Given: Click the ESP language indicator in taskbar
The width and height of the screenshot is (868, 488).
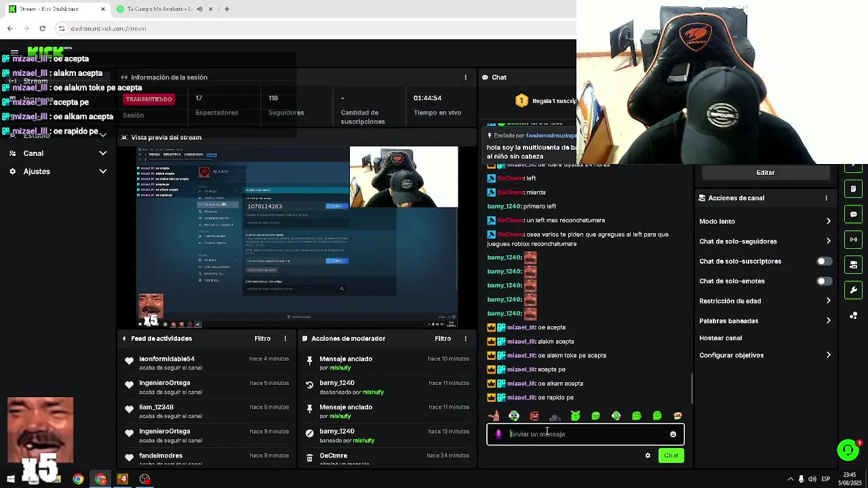Looking at the screenshot, I should pyautogui.click(x=826, y=479).
